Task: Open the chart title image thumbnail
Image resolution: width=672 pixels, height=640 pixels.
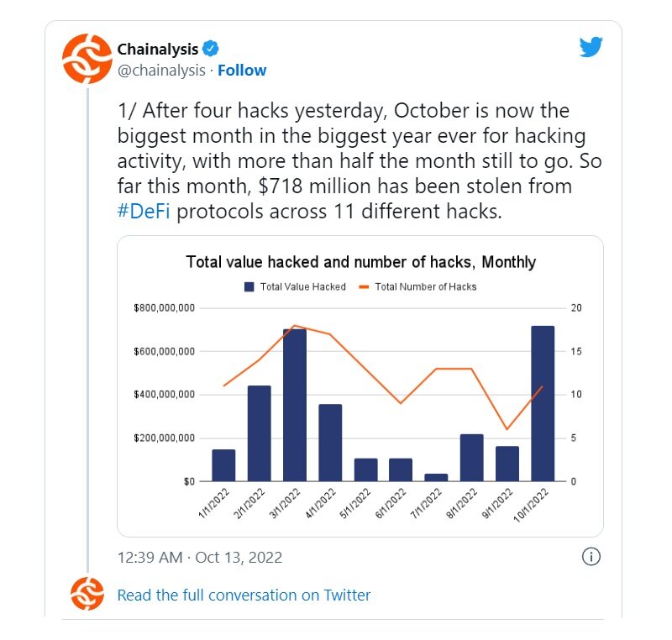Action: pyautogui.click(x=360, y=262)
